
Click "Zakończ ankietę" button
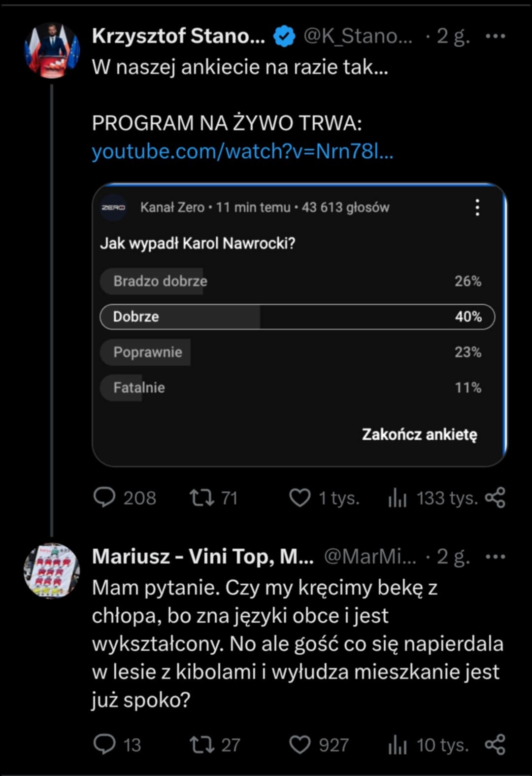coord(419,434)
